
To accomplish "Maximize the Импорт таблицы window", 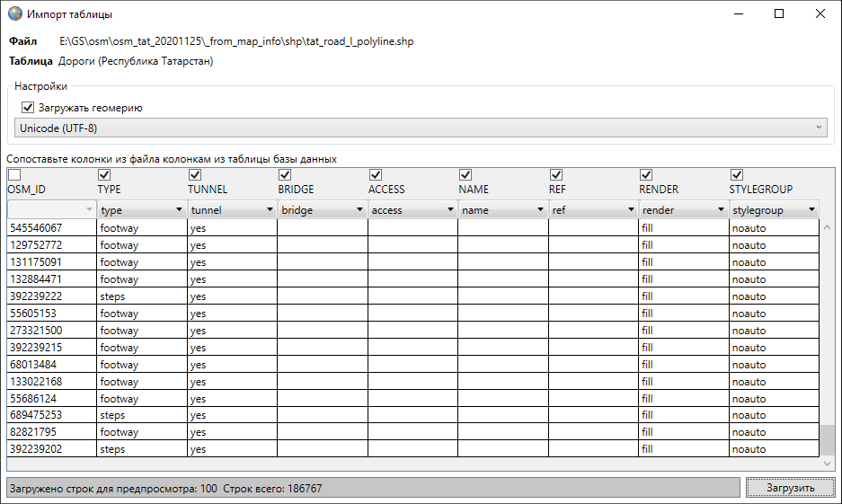I will (x=779, y=14).
